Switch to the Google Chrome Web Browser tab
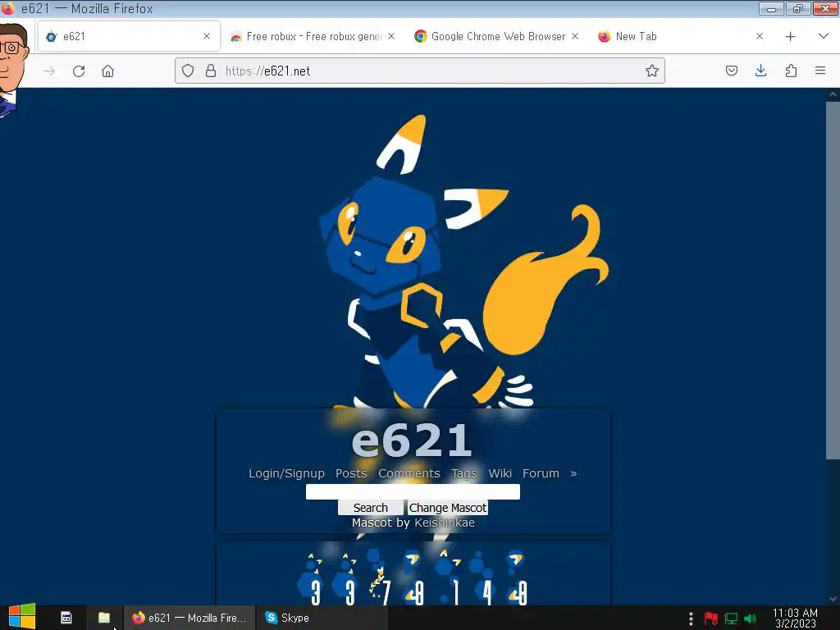Screen dimensions: 840x630 [496, 36]
